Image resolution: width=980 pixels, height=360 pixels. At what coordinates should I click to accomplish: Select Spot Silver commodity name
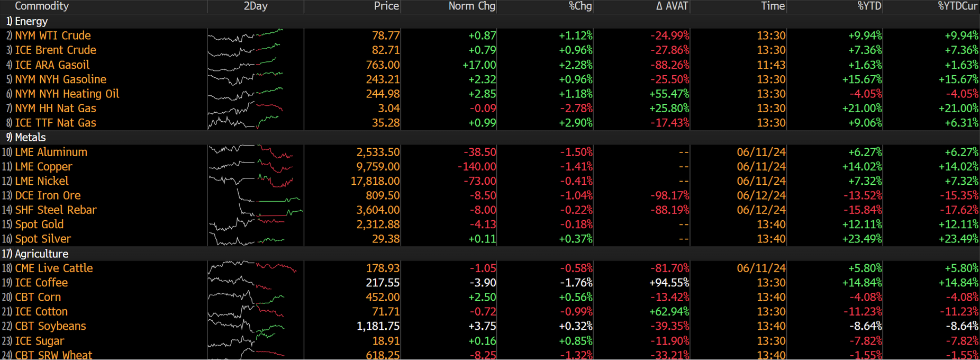(43, 239)
